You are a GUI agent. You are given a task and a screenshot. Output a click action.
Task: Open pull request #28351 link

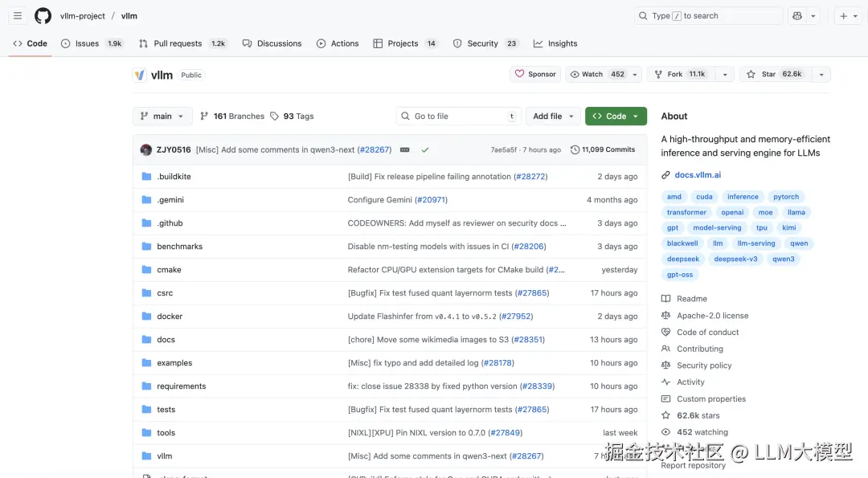[x=528, y=340]
